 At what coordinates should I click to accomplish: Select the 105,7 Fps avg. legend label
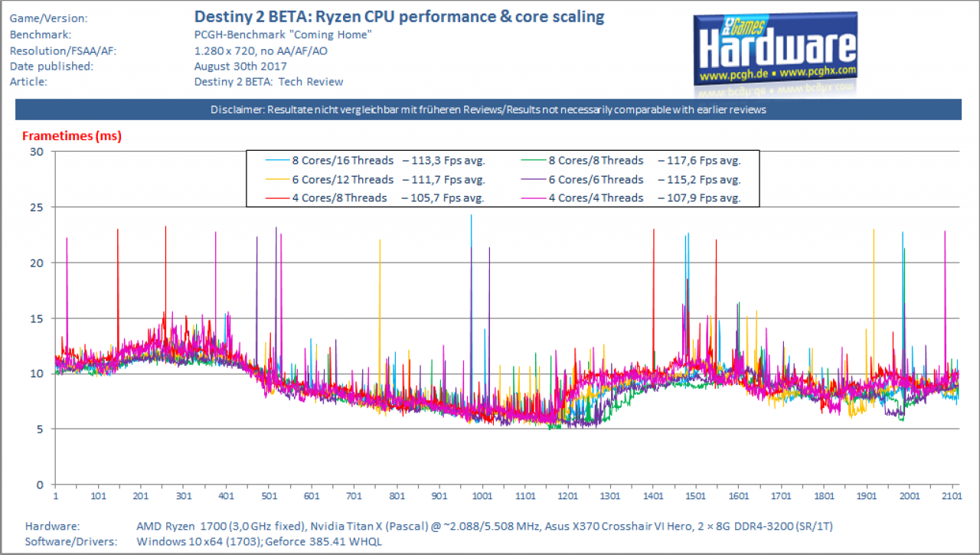pyautogui.click(x=449, y=198)
